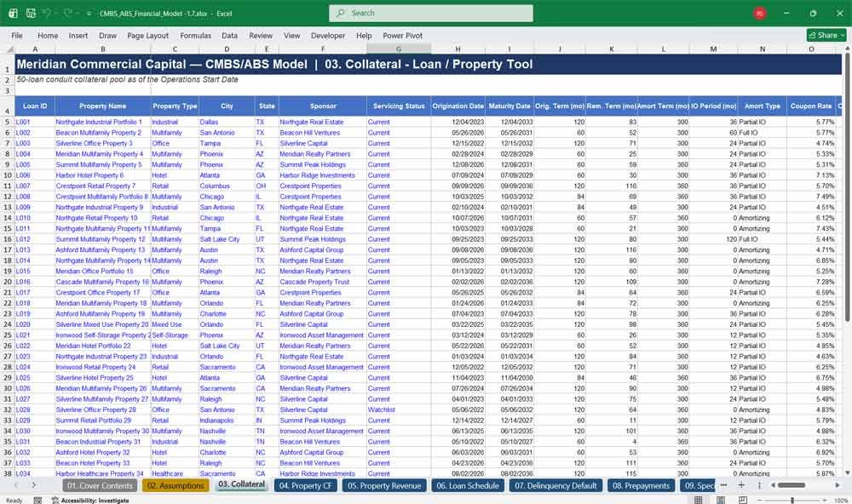Click next sheet navigation arrow

pos(34,485)
